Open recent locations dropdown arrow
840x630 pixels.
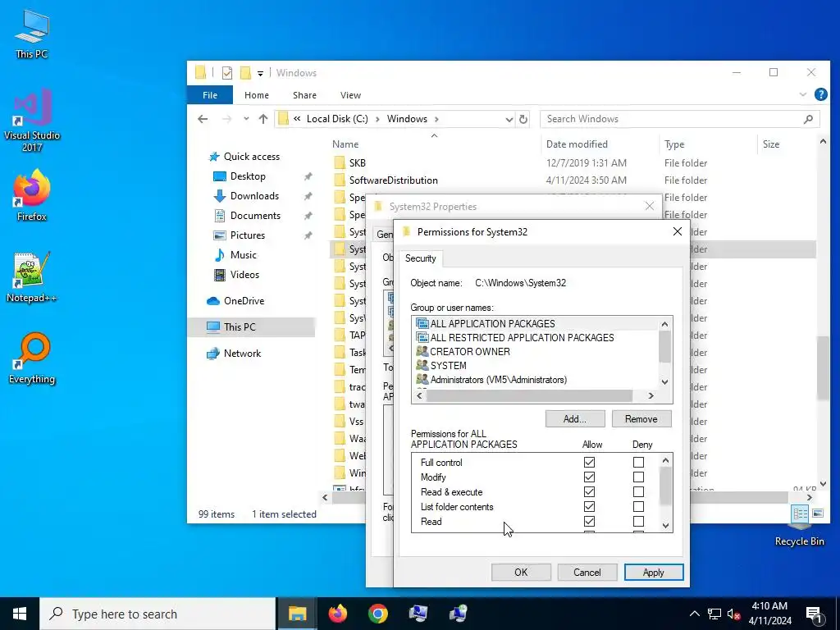pos(246,119)
